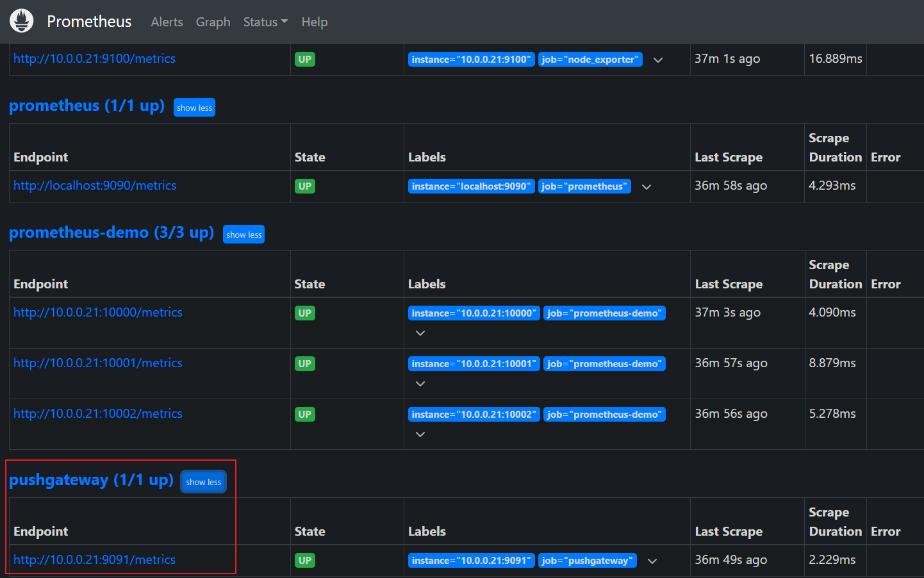Image resolution: width=924 pixels, height=578 pixels.
Task: Open the 10.0.0.21:9100 metrics endpoint link
Action: pos(94,58)
